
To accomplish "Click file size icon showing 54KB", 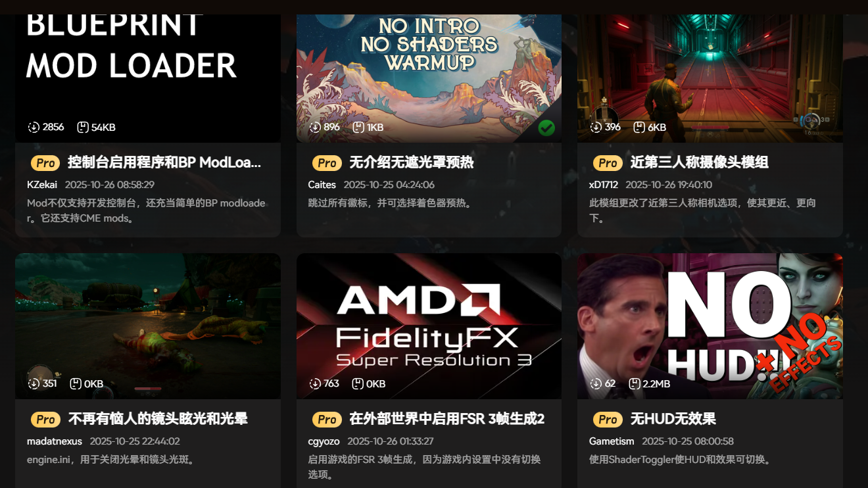I will coord(83,127).
